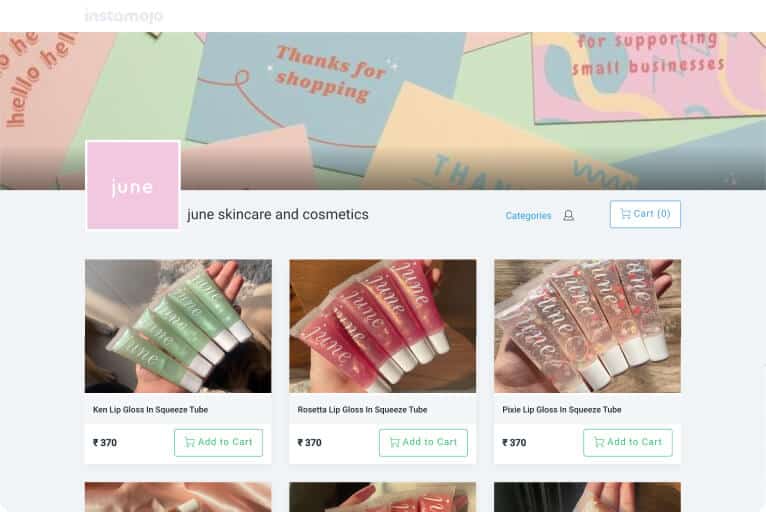The height and width of the screenshot is (512, 766).
Task: Click the Thanks for shopping banner image
Action: pos(383,111)
